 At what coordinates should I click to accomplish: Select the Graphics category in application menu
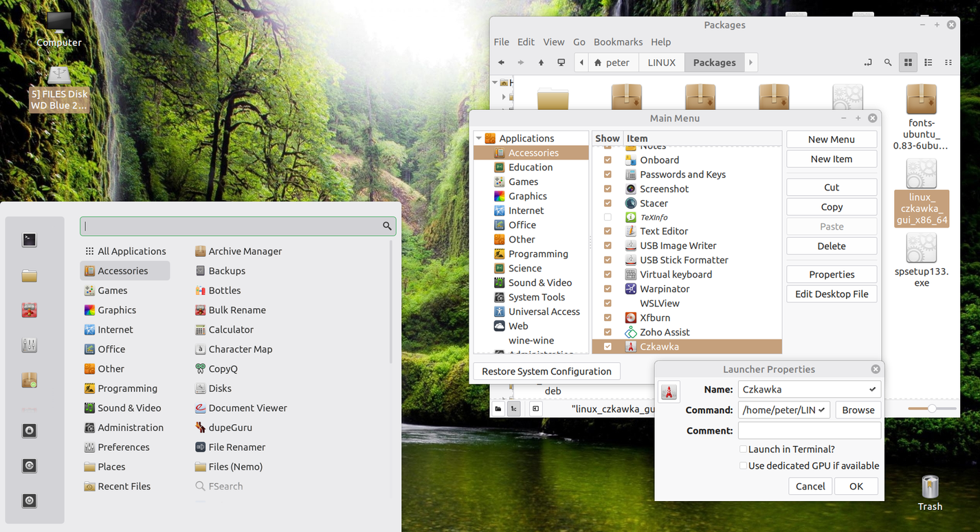[117, 310]
